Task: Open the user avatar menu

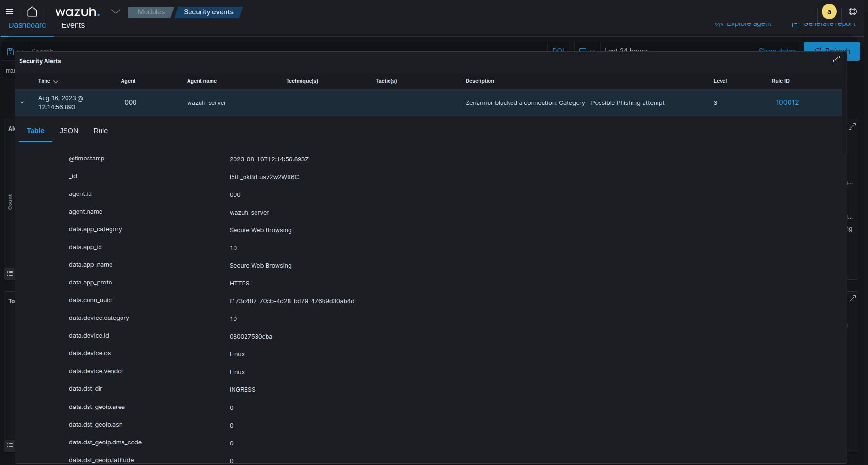Action: (x=829, y=11)
